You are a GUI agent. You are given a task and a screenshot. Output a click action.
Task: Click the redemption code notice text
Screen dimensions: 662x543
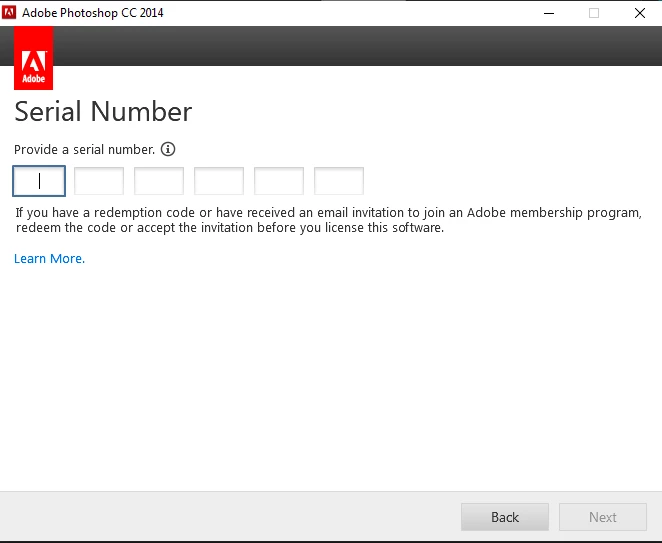328,220
